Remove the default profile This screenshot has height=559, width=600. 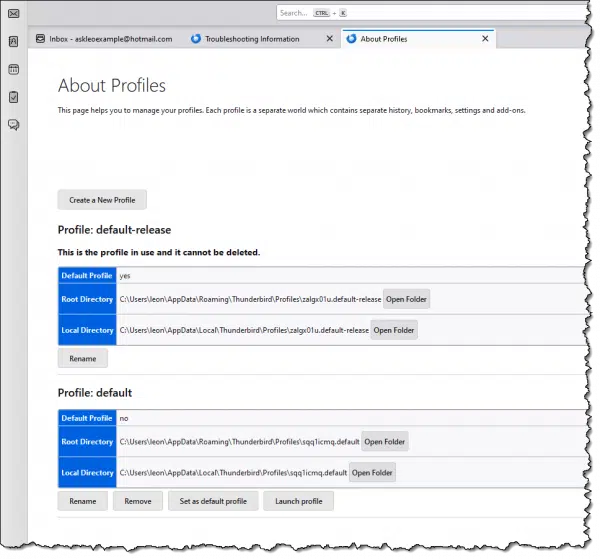click(138, 501)
